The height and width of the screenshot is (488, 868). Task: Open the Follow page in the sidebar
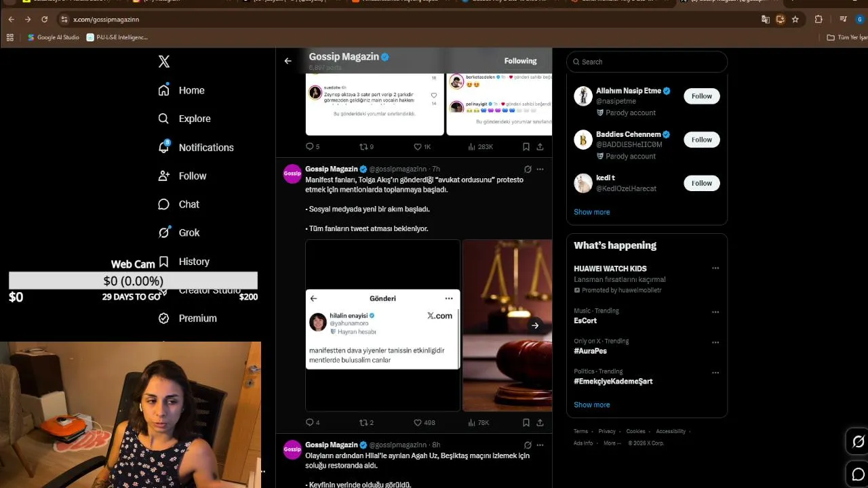click(x=182, y=176)
